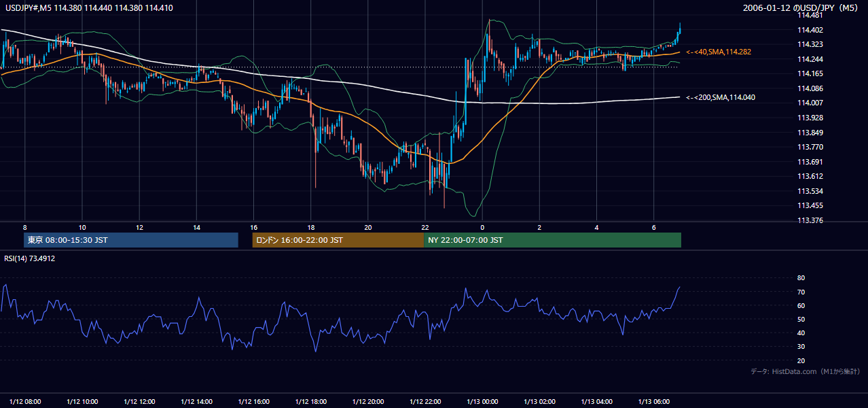Screen dimensions: 868x408
Task: Click bottom axis timestamp 1/13 06:00
Action: coord(653,401)
